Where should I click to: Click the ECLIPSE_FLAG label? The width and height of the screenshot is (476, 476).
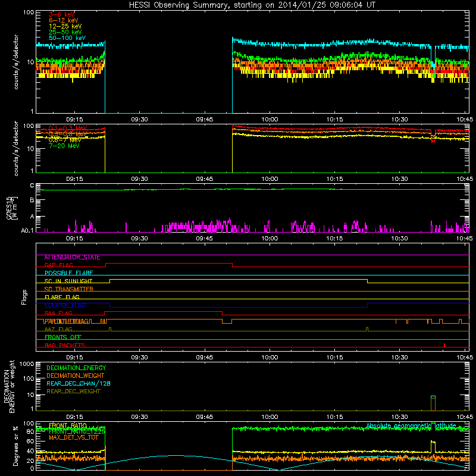pos(65,305)
